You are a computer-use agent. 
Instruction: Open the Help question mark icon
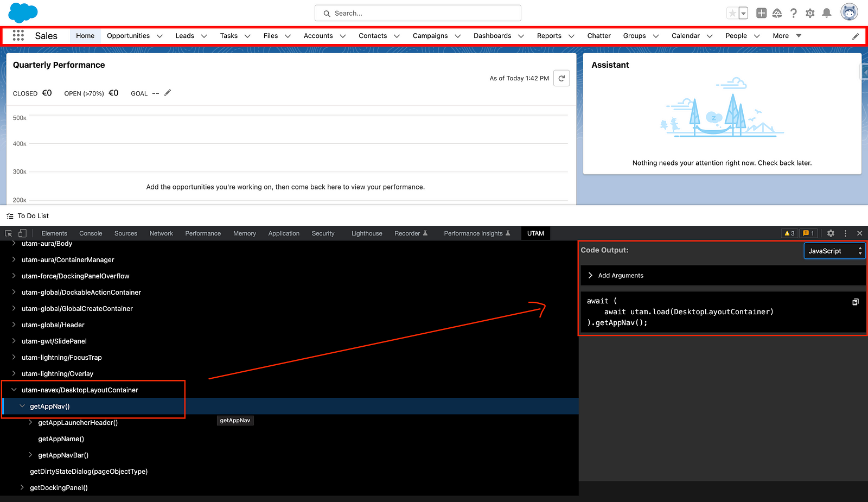(x=794, y=13)
